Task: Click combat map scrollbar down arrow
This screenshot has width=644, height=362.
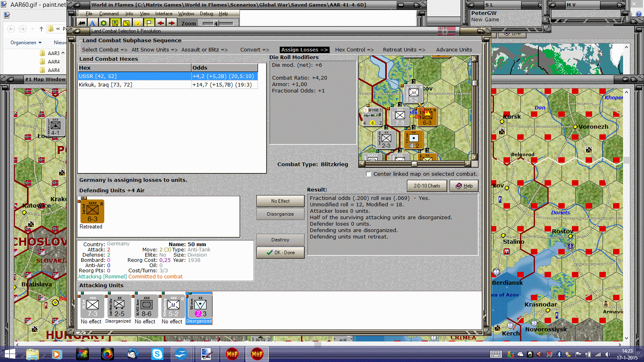Action: coord(475,157)
